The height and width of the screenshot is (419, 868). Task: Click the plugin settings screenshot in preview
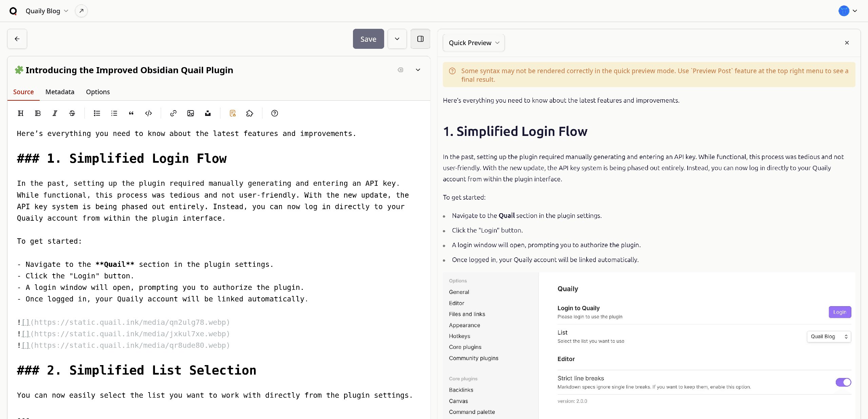[x=649, y=345]
